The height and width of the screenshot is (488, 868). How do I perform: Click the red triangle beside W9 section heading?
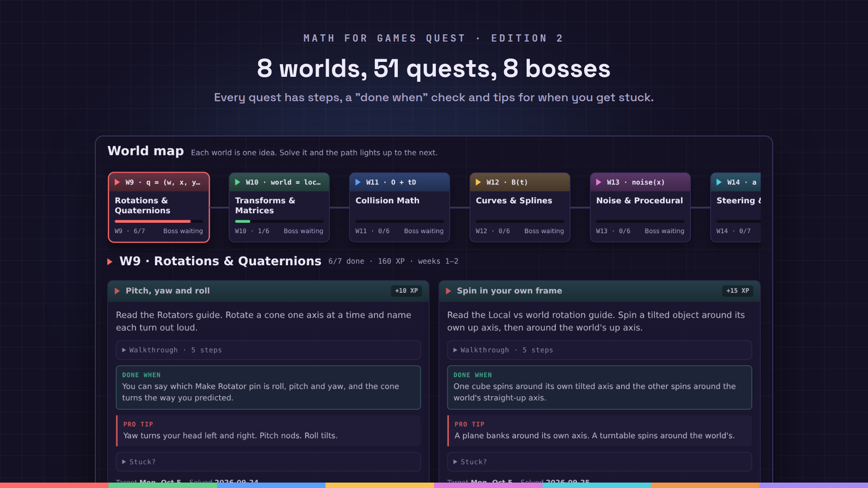(x=109, y=262)
